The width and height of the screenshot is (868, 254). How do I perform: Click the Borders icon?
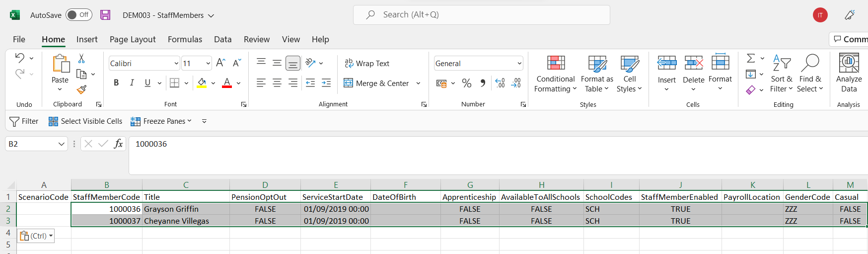point(174,83)
